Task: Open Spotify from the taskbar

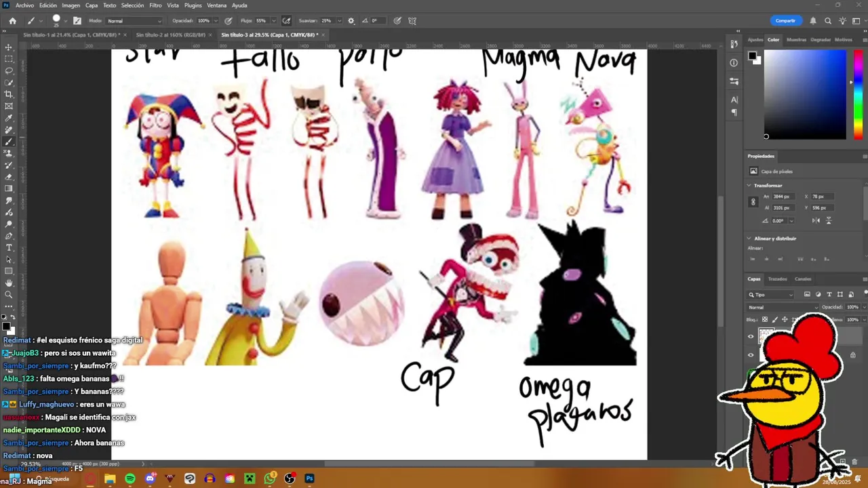Action: pos(130,479)
